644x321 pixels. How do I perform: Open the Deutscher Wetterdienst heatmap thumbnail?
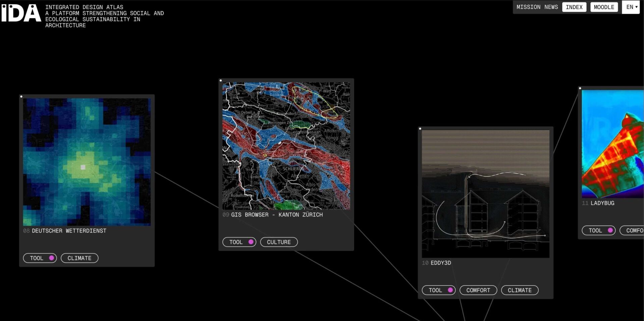[87, 162]
